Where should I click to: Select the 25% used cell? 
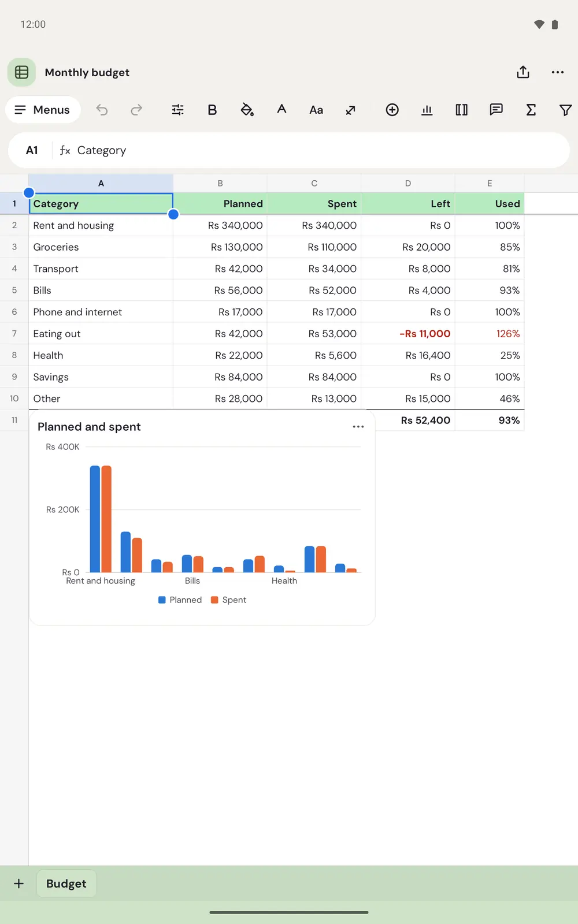coord(490,355)
